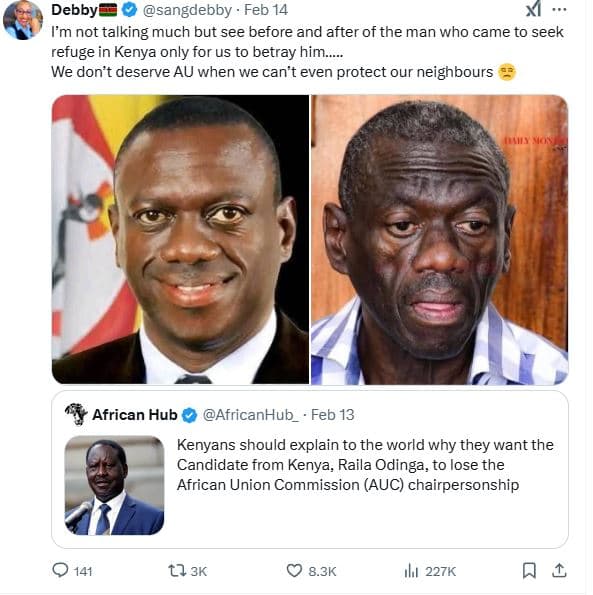Open the quoted tweet text about AUC chairpersonship

pyautogui.click(x=365, y=465)
